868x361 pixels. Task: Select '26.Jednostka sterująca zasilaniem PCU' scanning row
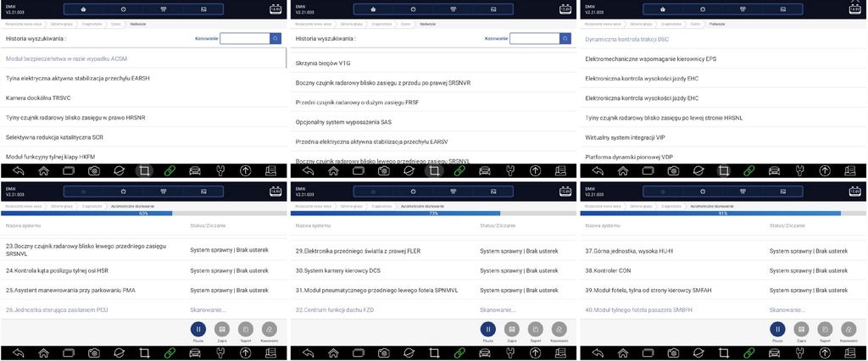coord(144,309)
